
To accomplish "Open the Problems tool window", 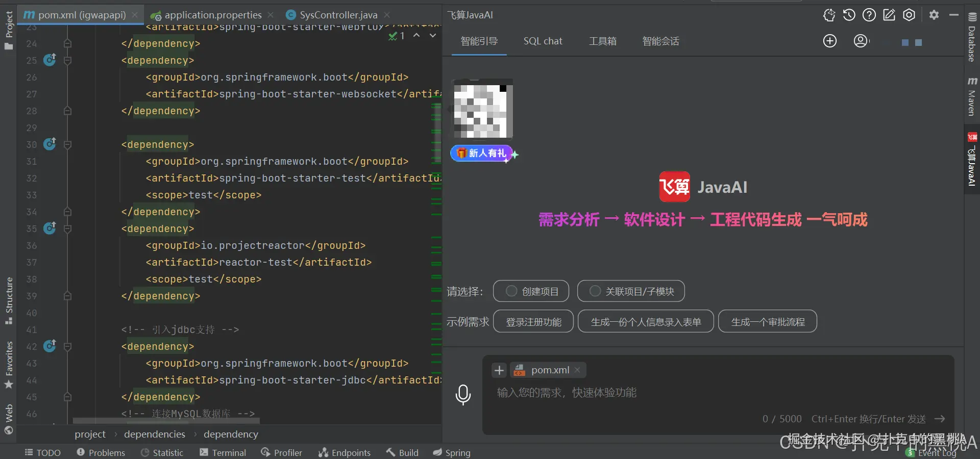I will click(101, 452).
